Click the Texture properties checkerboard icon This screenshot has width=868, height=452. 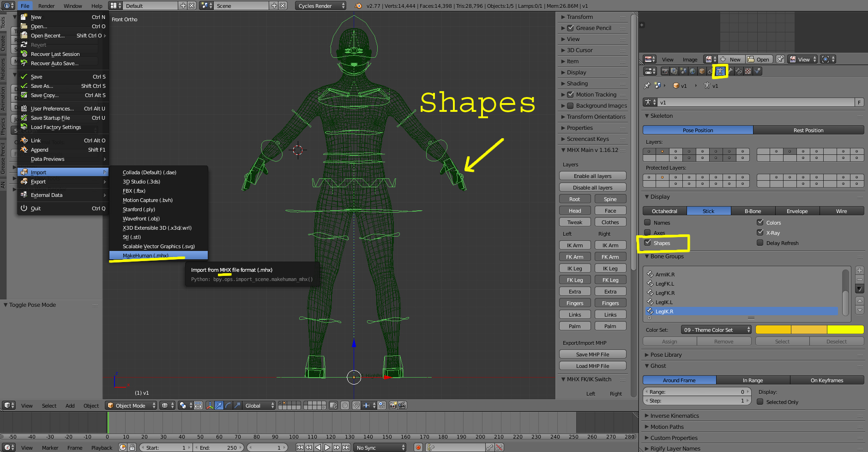(x=748, y=71)
